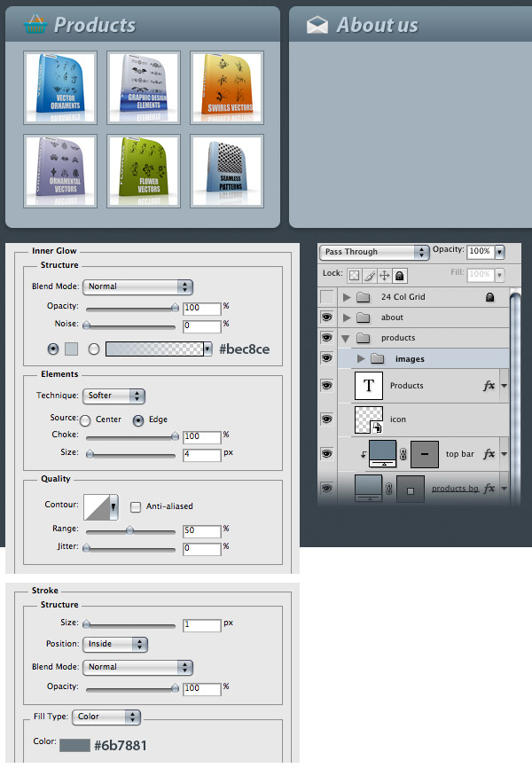
Task: Click the folder icon of the images group
Action: pyautogui.click(x=378, y=358)
